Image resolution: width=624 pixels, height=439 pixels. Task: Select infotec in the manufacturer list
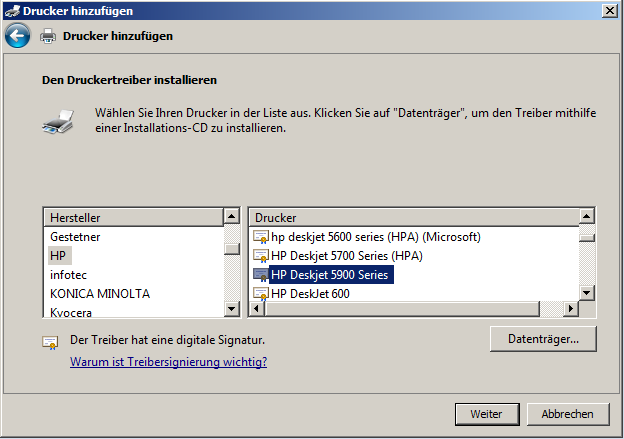click(x=69, y=274)
